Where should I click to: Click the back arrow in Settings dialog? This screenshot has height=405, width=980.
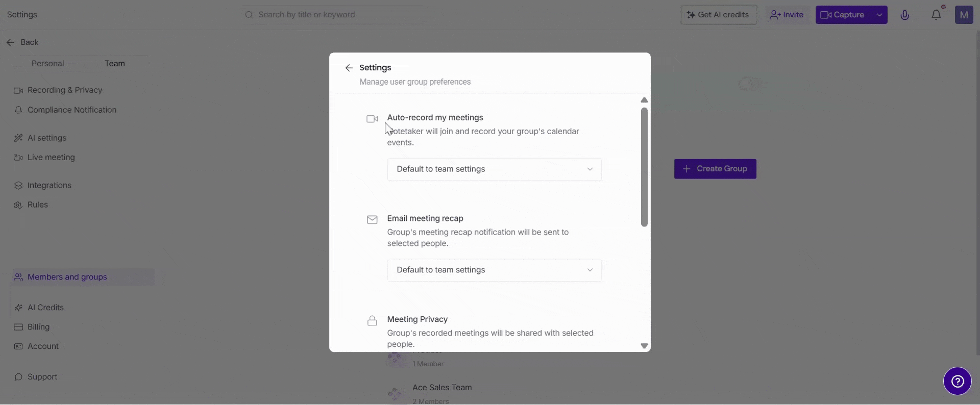pyautogui.click(x=349, y=68)
